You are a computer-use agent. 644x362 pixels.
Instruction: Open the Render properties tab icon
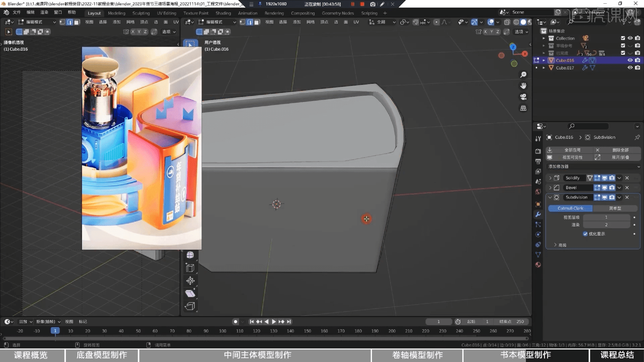point(538,151)
